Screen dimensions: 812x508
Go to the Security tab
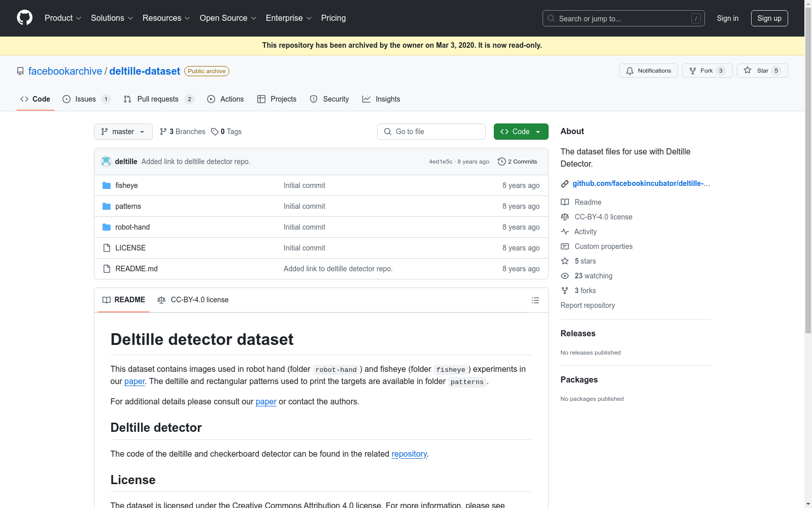pyautogui.click(x=329, y=99)
